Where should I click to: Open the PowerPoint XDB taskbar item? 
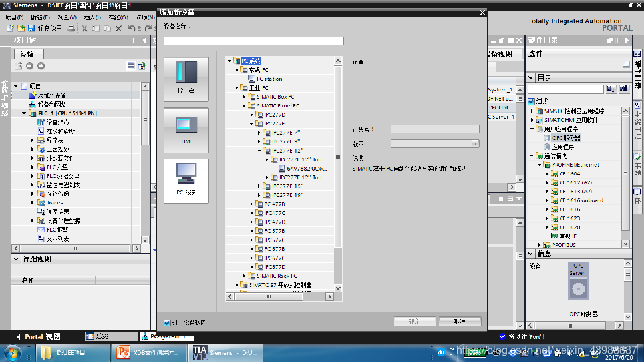[x=148, y=353]
